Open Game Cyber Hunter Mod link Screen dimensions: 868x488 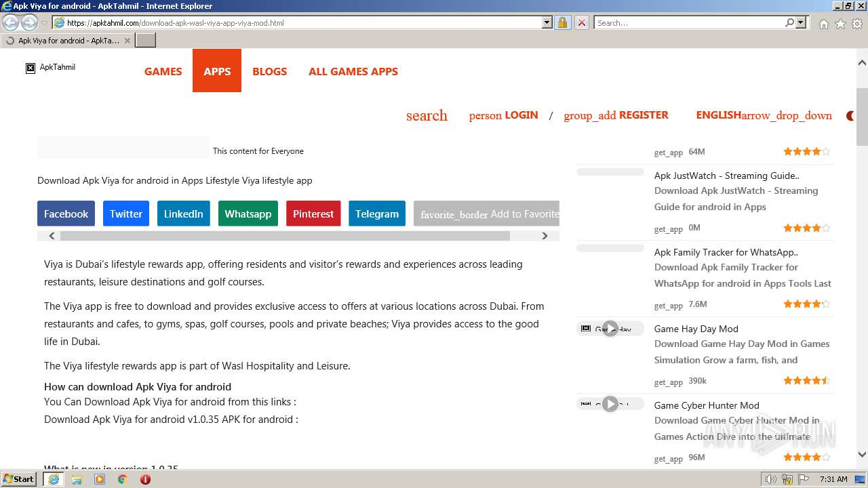coord(707,405)
